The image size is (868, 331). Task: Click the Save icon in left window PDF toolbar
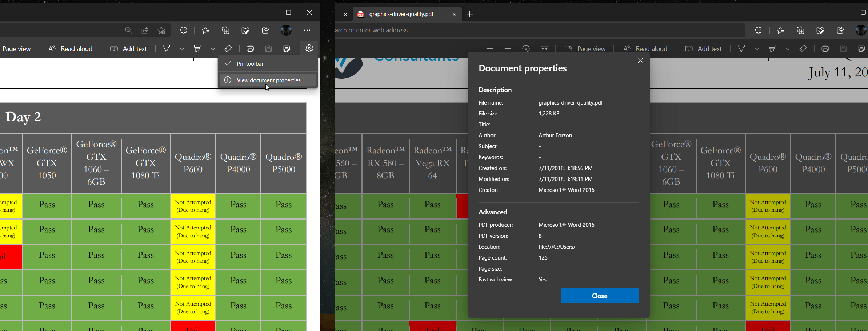pos(268,48)
